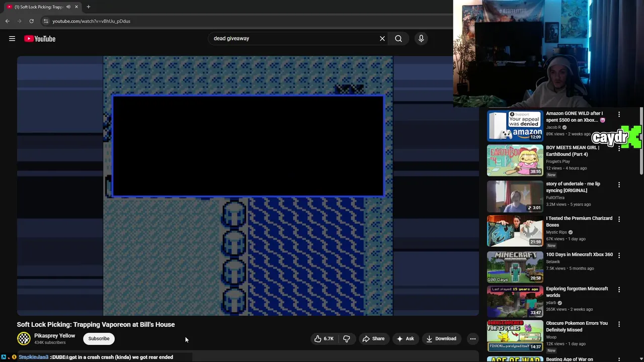Click SmokinJan3 username in chat overlay
The height and width of the screenshot is (362, 644).
click(x=34, y=357)
